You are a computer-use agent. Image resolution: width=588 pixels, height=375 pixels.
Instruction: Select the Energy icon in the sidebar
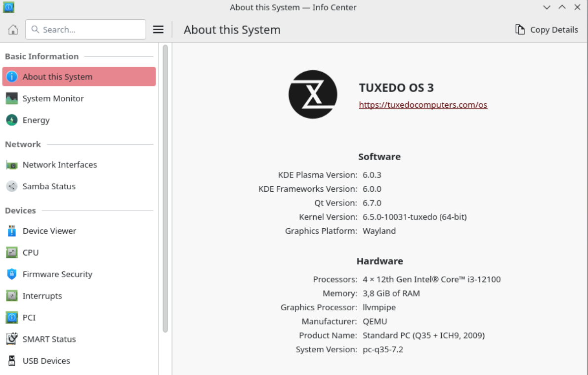coord(12,120)
